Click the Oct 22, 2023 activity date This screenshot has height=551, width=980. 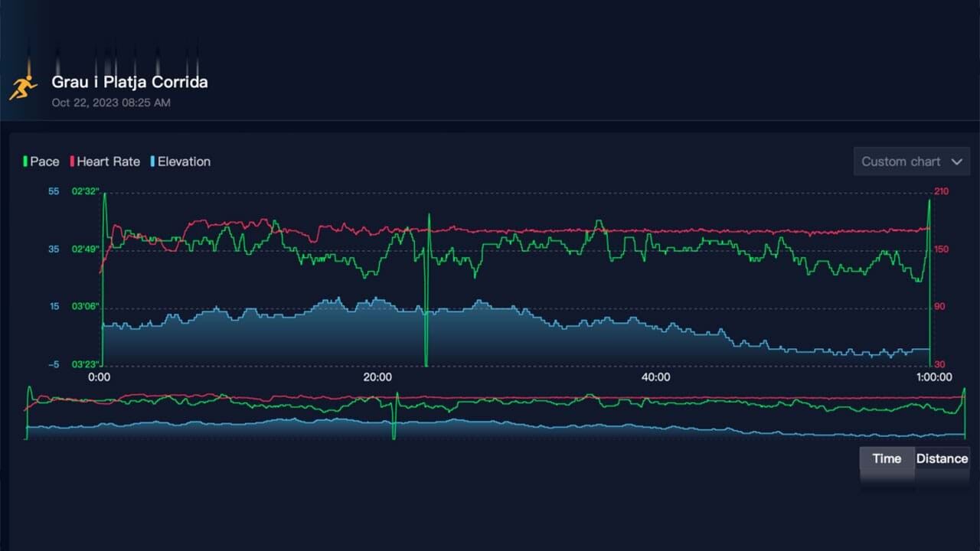(x=111, y=102)
